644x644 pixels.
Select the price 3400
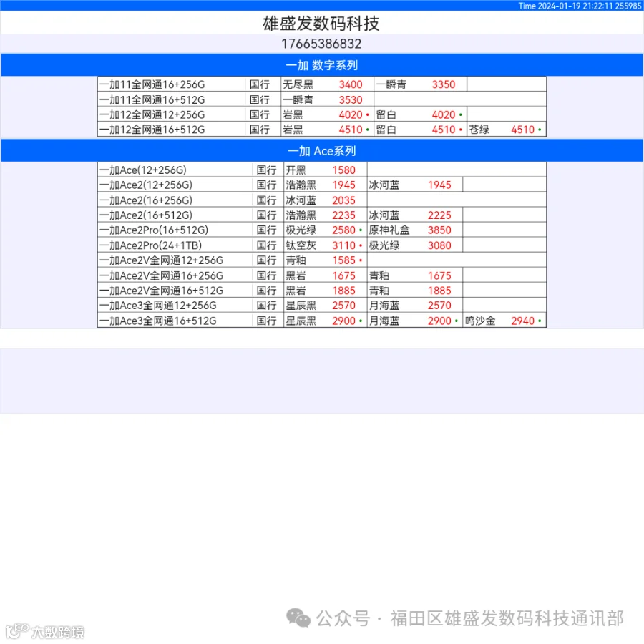(x=351, y=84)
